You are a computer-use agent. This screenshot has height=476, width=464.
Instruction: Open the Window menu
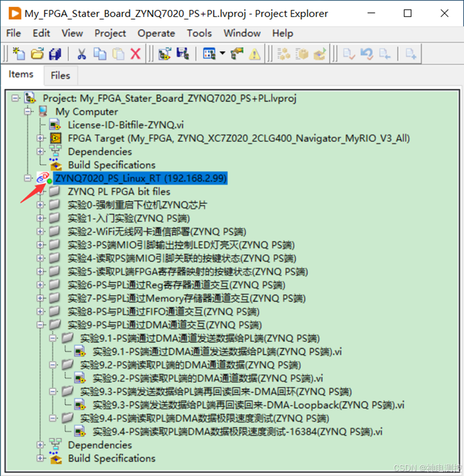242,33
